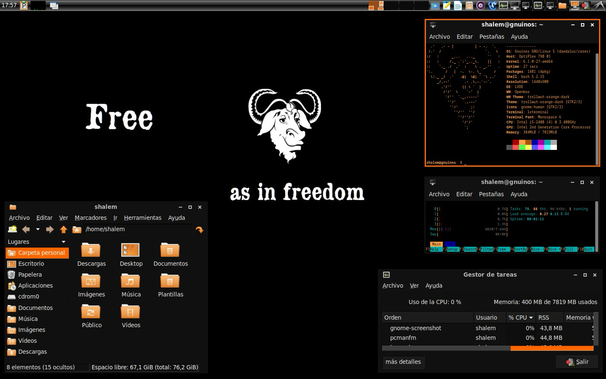Click the red logout icon in top panel
The height and width of the screenshot is (379, 606).
[585, 5]
